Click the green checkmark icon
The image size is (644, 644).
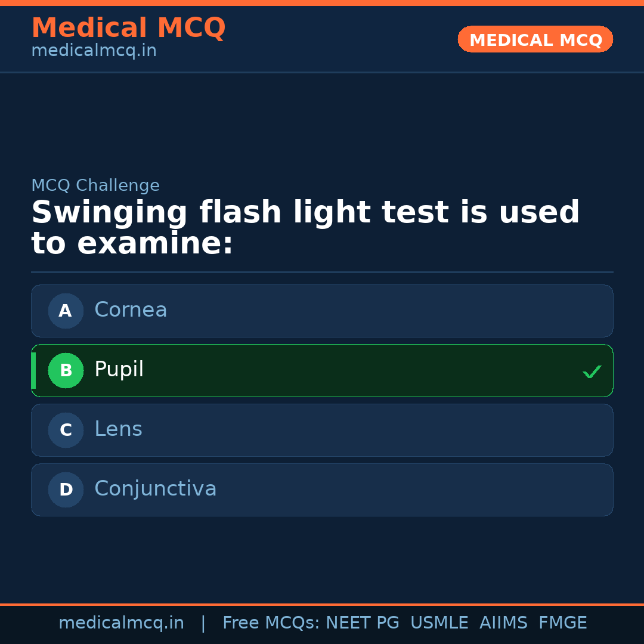pos(592,371)
